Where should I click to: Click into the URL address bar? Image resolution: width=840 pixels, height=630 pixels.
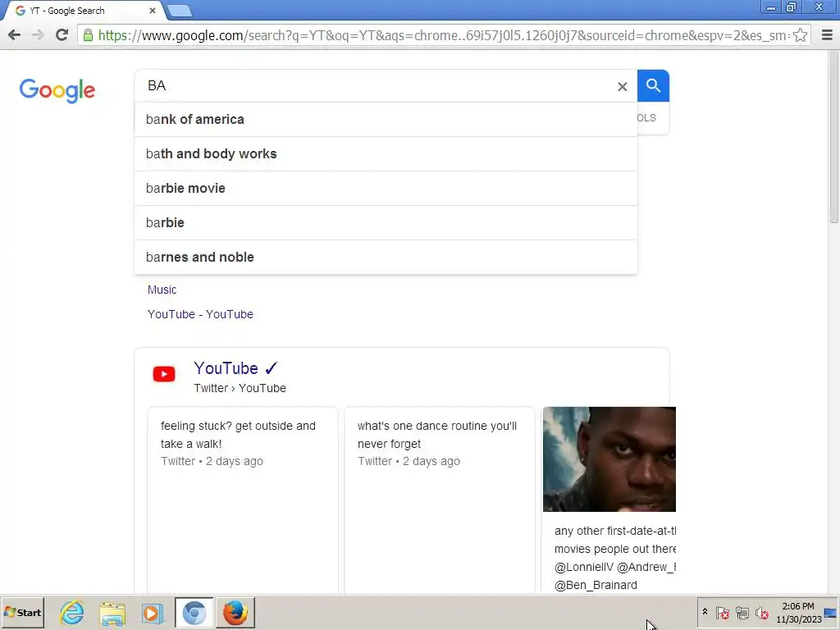coord(444,35)
